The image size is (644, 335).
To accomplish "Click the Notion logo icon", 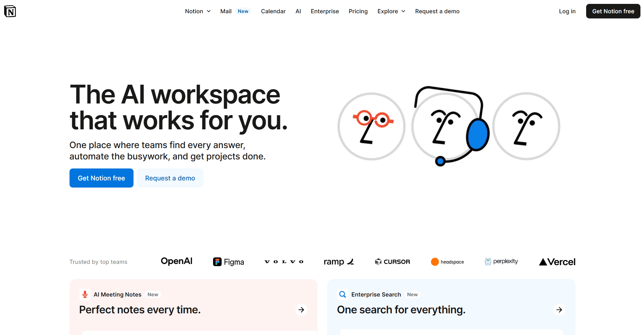I will pyautogui.click(x=10, y=11).
